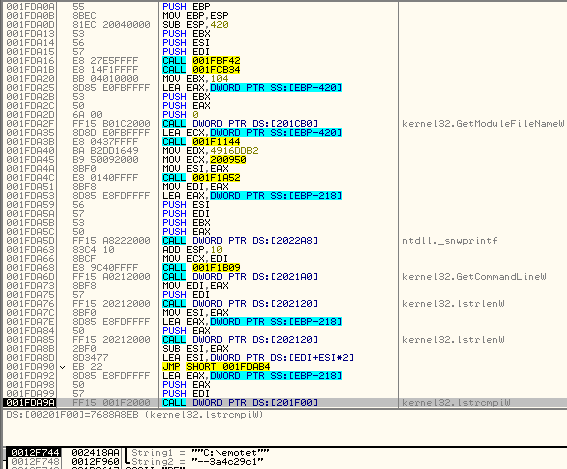Select LEA ECX instruction at 001FDA35
567x469 pixels.
[x=252, y=133]
